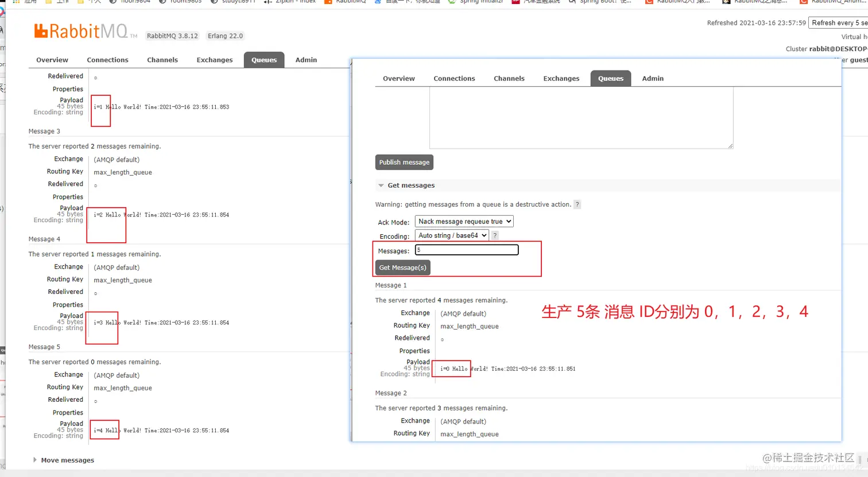Open Overview tab in left RabbitMQ page
Screen dimensions: 868x477
(52, 60)
